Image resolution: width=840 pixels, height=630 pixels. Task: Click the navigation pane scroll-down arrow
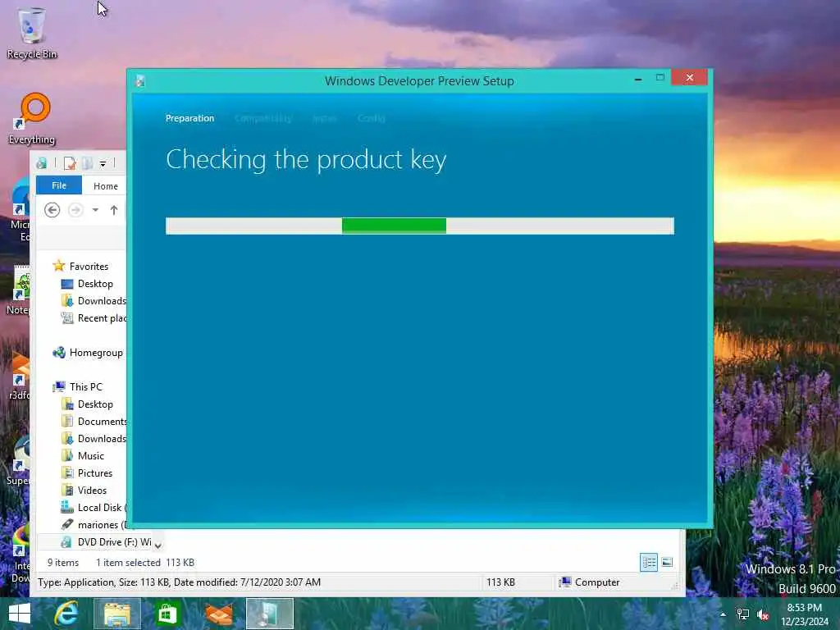(x=158, y=546)
